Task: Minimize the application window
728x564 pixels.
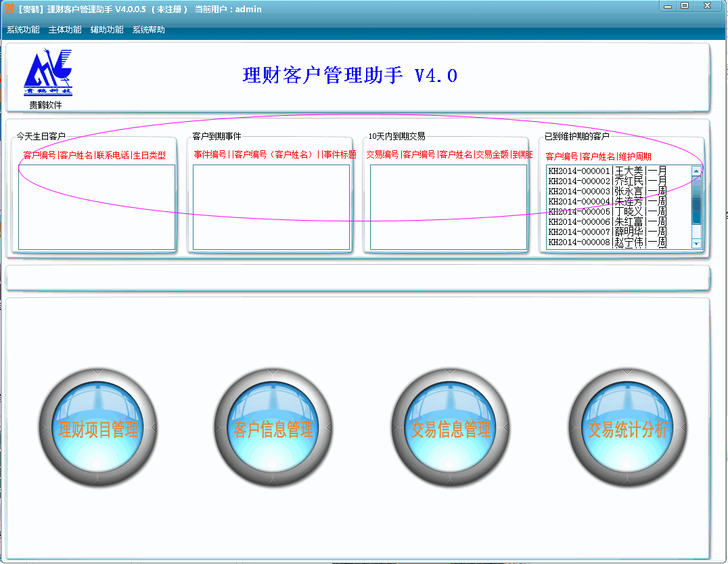Action: (x=668, y=6)
